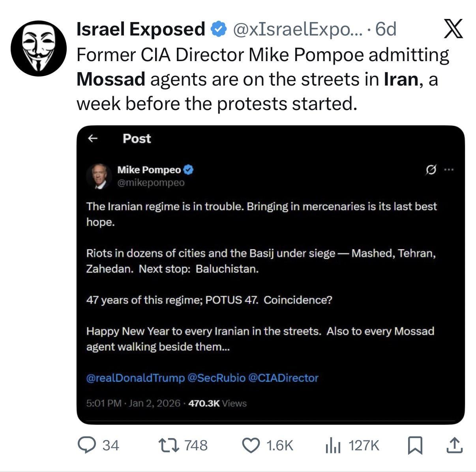Click the back arrow beside Post
This screenshot has width=476, height=472.
coord(92,138)
